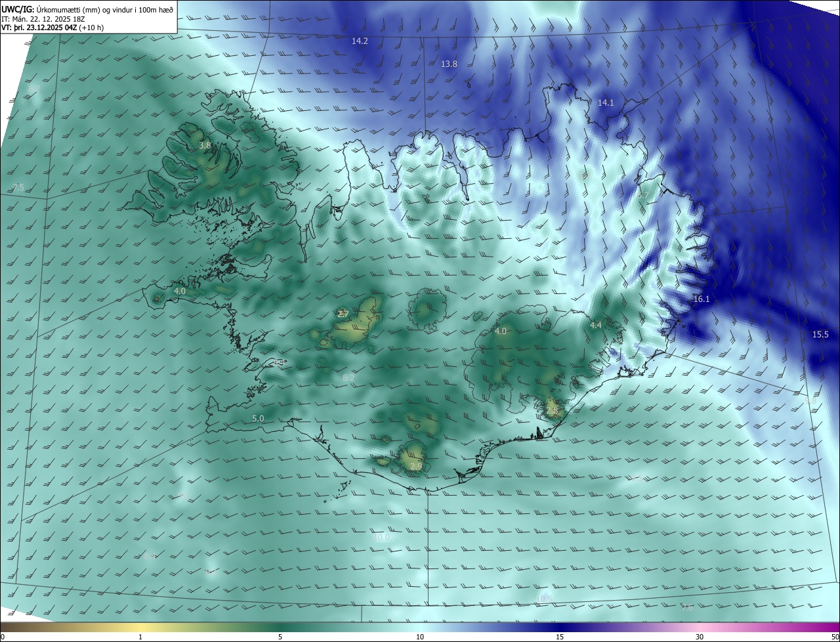The image size is (840, 642).
Task: Click the colour scale at tick 30
Action: (700, 637)
